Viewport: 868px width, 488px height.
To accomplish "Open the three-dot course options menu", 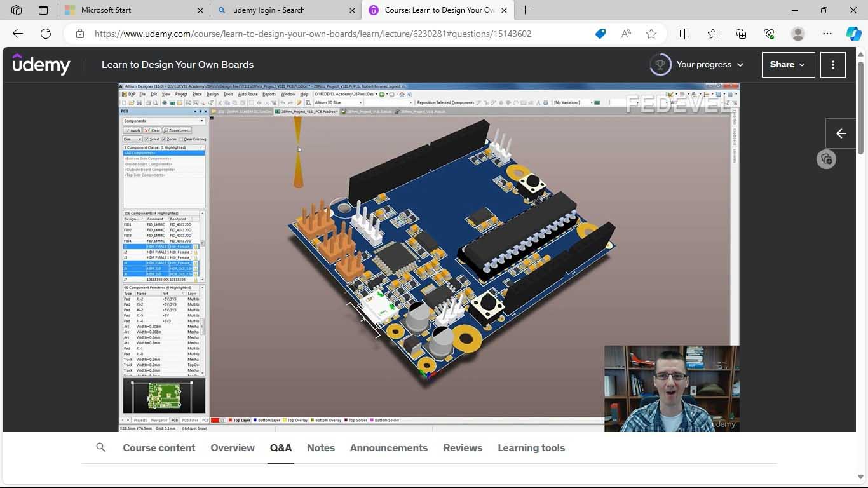I will (x=832, y=64).
